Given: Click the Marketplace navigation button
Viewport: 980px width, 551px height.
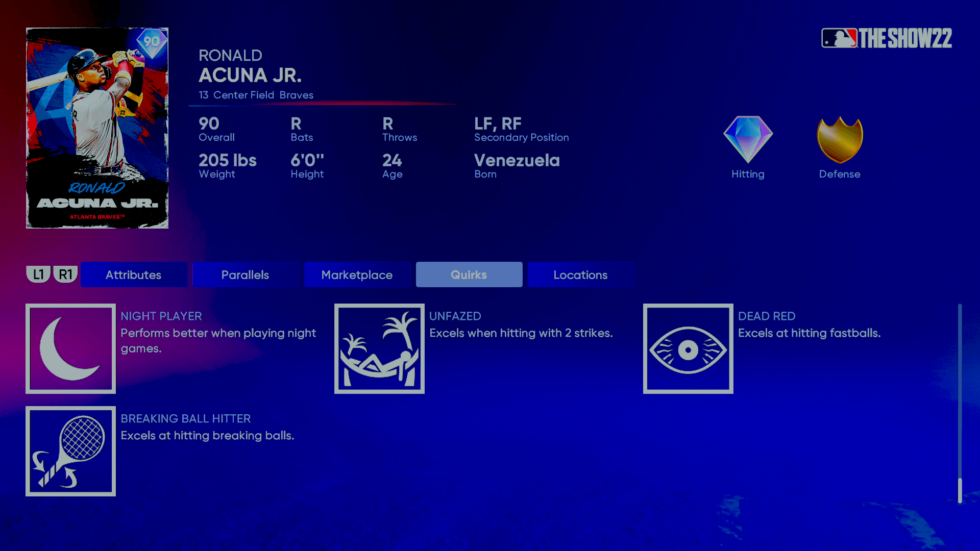Looking at the screenshot, I should pos(357,274).
